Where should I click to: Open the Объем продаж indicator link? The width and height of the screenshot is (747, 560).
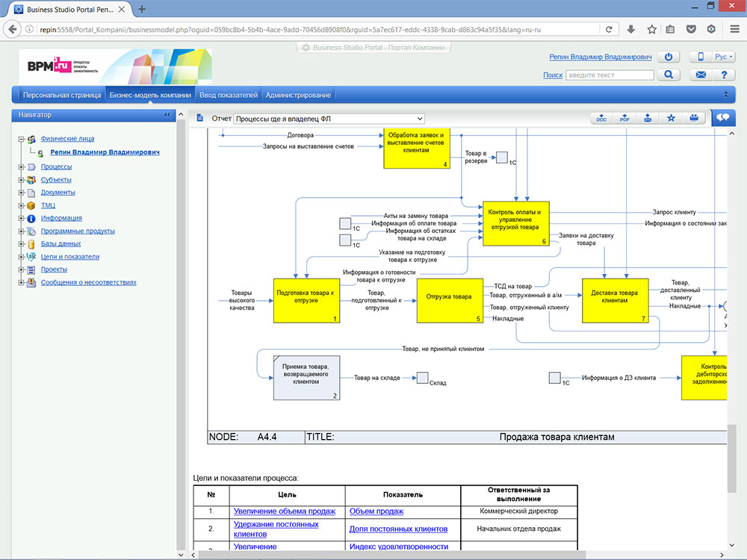376,511
